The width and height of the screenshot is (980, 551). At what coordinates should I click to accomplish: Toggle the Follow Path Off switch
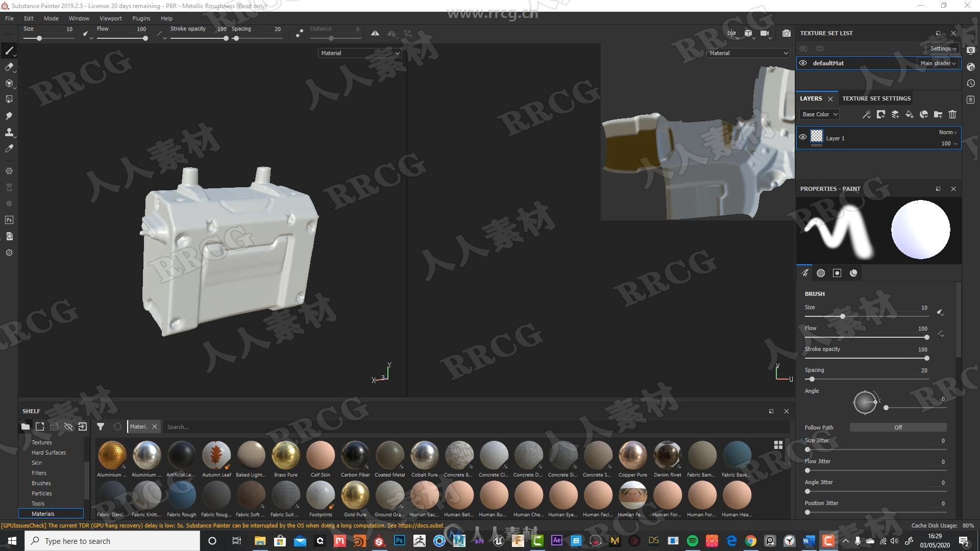click(x=898, y=428)
